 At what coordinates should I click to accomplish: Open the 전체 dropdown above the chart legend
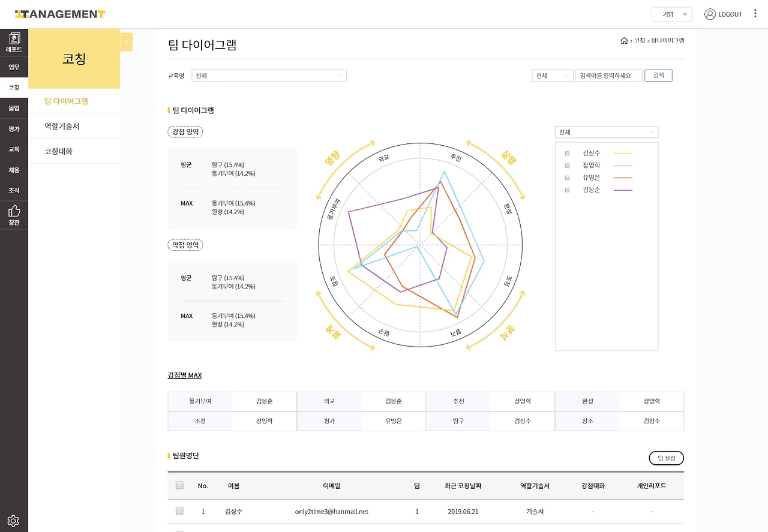pyautogui.click(x=606, y=131)
